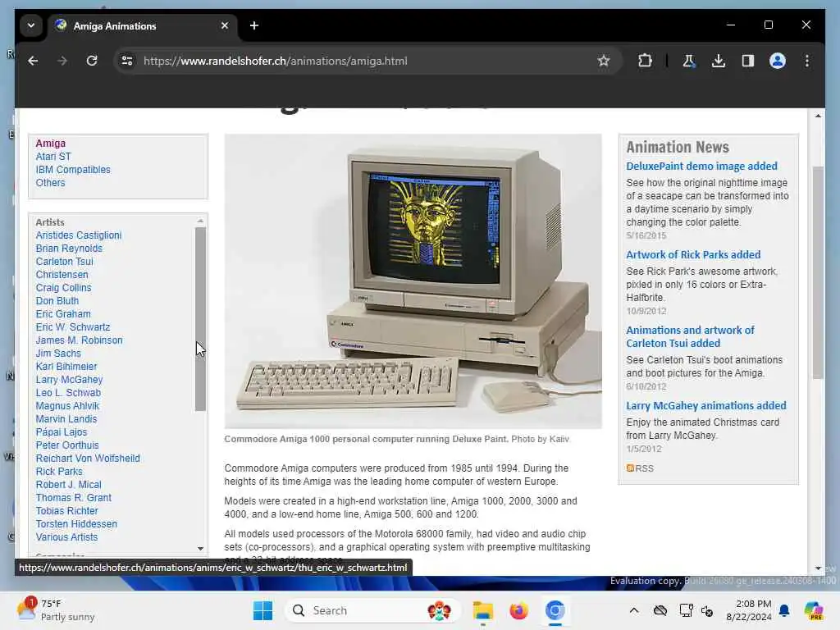Open the Various Artists link
The width and height of the screenshot is (840, 630).
(66, 537)
